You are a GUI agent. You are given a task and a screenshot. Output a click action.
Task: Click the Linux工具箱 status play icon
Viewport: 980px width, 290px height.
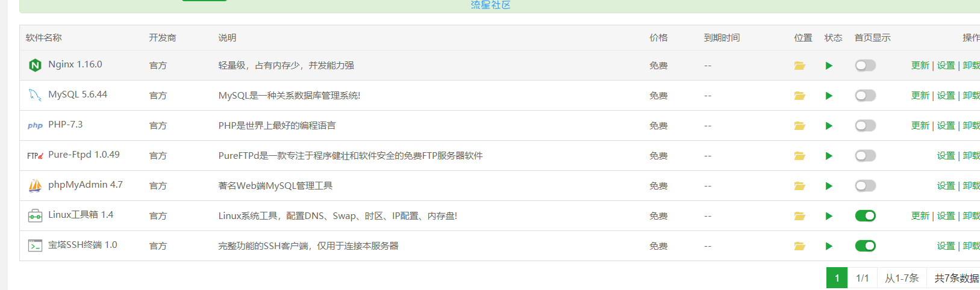click(829, 216)
